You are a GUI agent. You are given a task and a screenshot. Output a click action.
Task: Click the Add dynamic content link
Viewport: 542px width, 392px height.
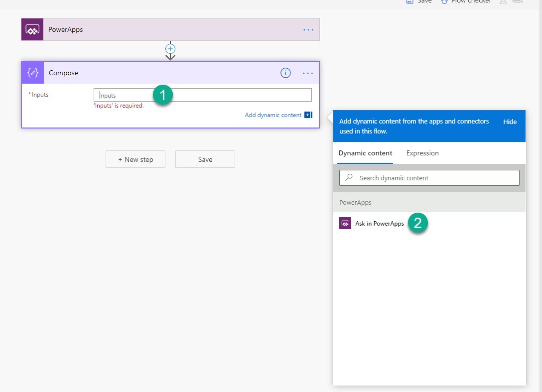(273, 115)
